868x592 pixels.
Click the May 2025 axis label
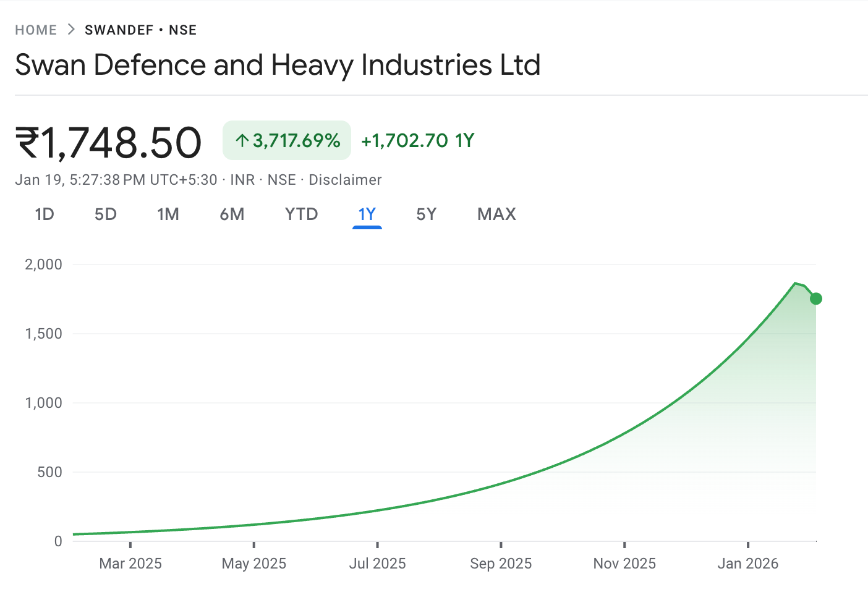click(254, 564)
